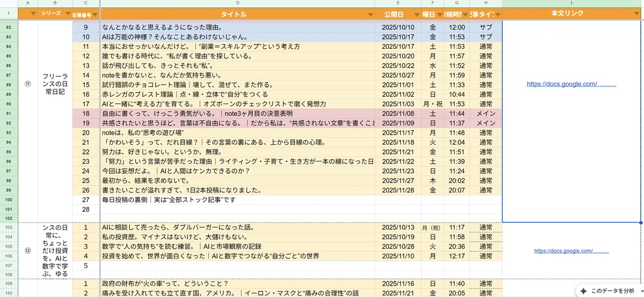The width and height of the screenshot is (644, 297).
Task: Click time cell 10:44
Action: click(457, 94)
